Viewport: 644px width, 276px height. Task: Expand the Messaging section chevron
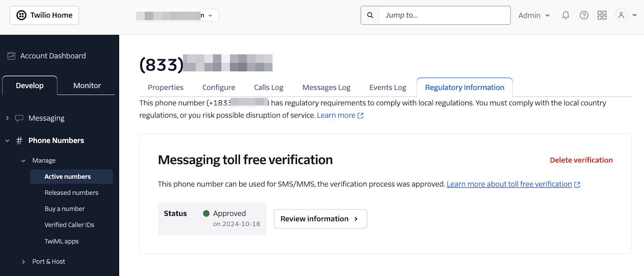(7, 118)
